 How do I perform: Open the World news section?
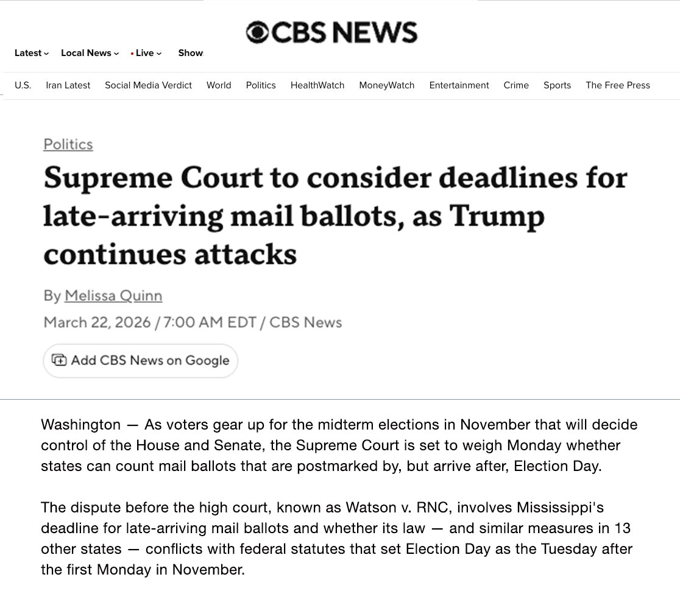click(x=219, y=85)
